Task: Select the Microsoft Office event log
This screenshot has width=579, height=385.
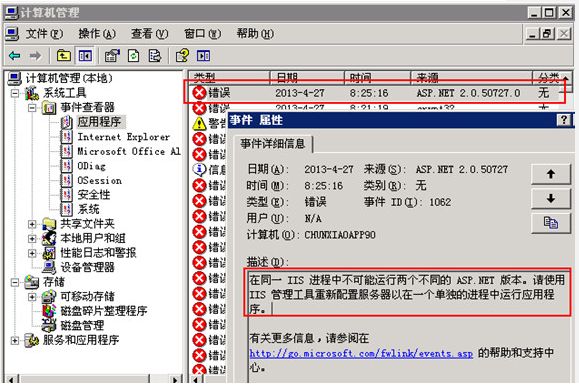Action: [x=129, y=151]
